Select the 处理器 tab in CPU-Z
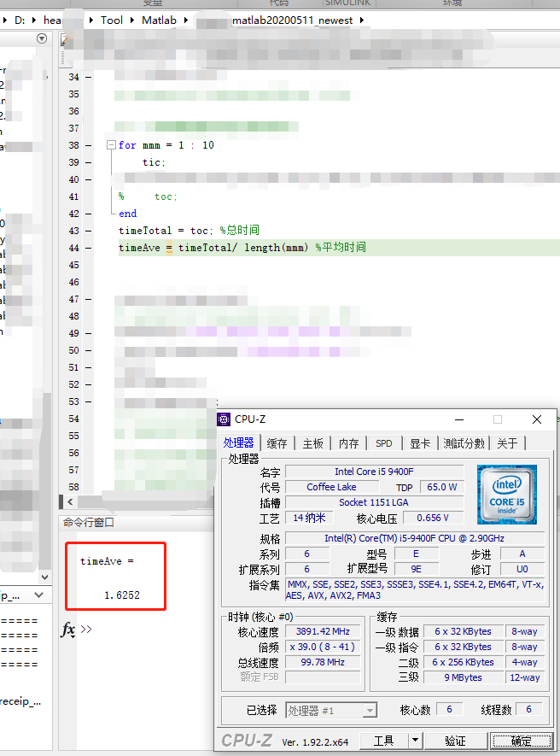This screenshot has height=756, width=560. (x=238, y=442)
